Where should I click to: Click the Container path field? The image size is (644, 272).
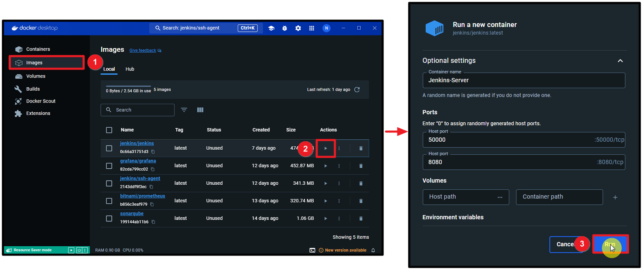(559, 197)
